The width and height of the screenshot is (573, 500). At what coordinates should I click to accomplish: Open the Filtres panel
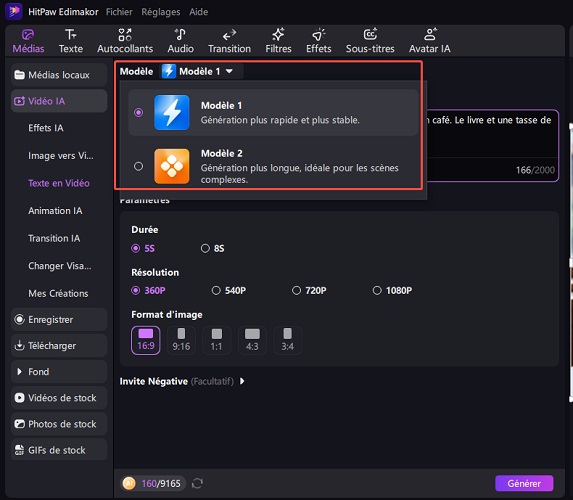(x=278, y=41)
